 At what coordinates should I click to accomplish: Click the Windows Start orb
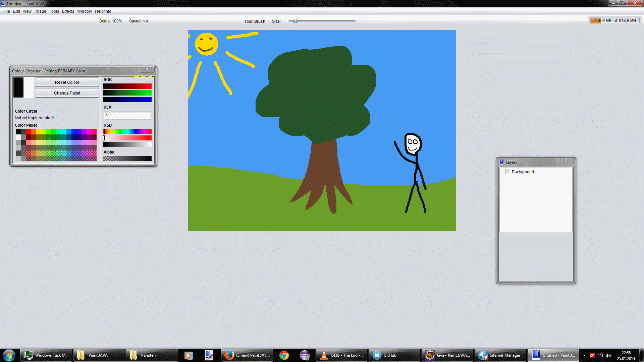coord(9,355)
